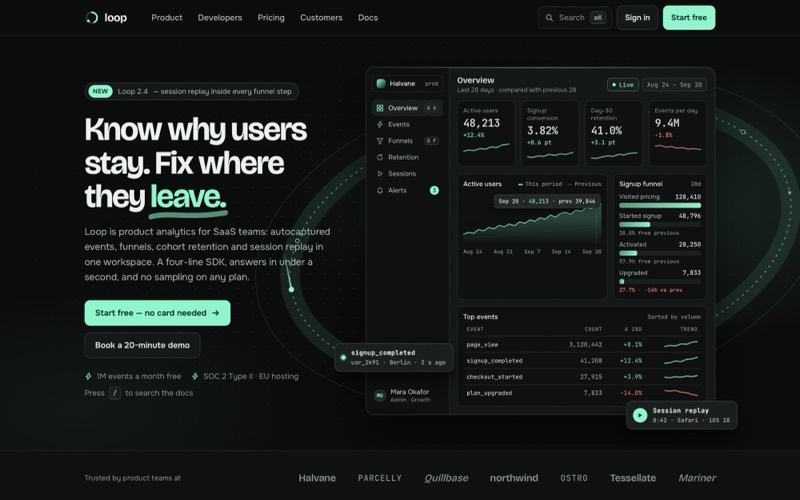
Task: Open the Aug 24 – Sep 20 date range picker
Action: tap(674, 85)
